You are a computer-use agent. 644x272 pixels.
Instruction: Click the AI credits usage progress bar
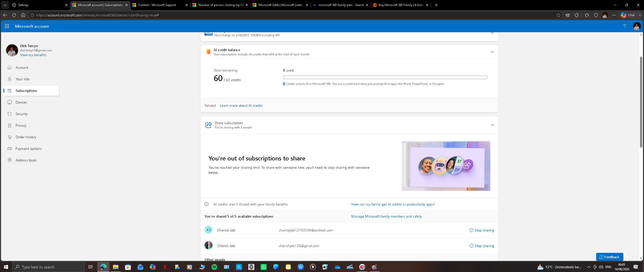(x=385, y=77)
